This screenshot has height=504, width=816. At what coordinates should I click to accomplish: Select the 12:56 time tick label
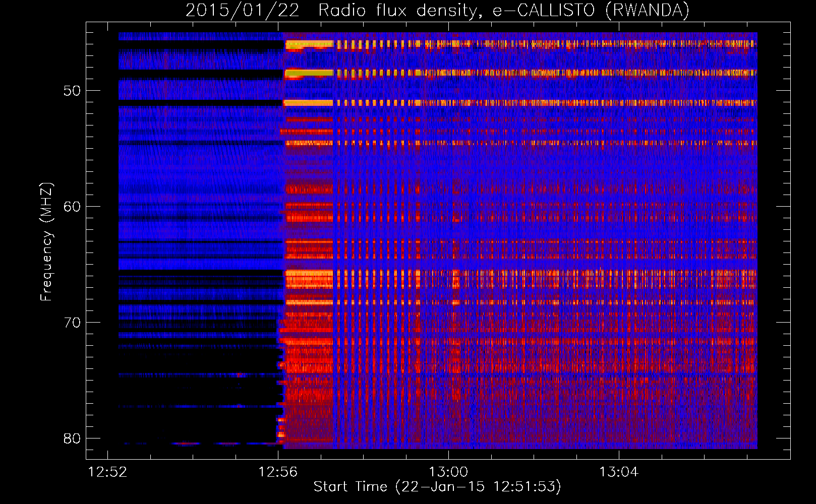click(278, 472)
